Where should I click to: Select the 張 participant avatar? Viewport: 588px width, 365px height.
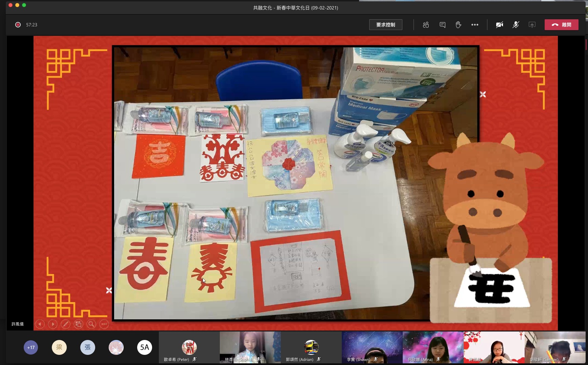pyautogui.click(x=88, y=347)
